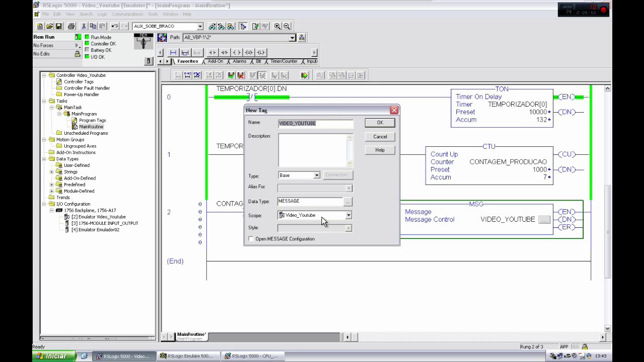
Task: Click the No Edits lock icon
Action: tap(77, 54)
